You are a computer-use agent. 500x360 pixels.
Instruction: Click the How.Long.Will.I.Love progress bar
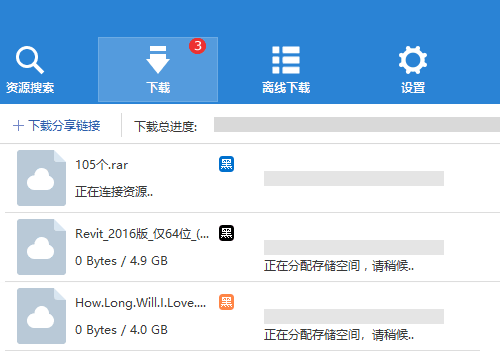pyautogui.click(x=354, y=316)
